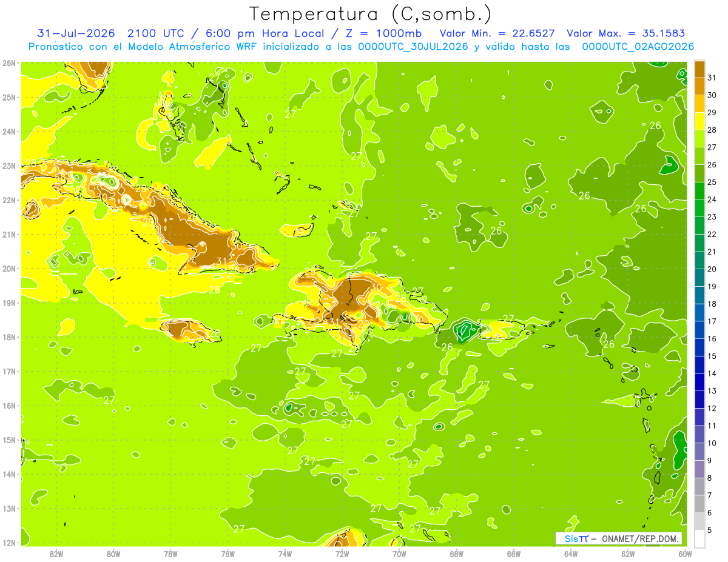Click longitude axis label 78W
Screen dimensions: 728x562
[170, 554]
